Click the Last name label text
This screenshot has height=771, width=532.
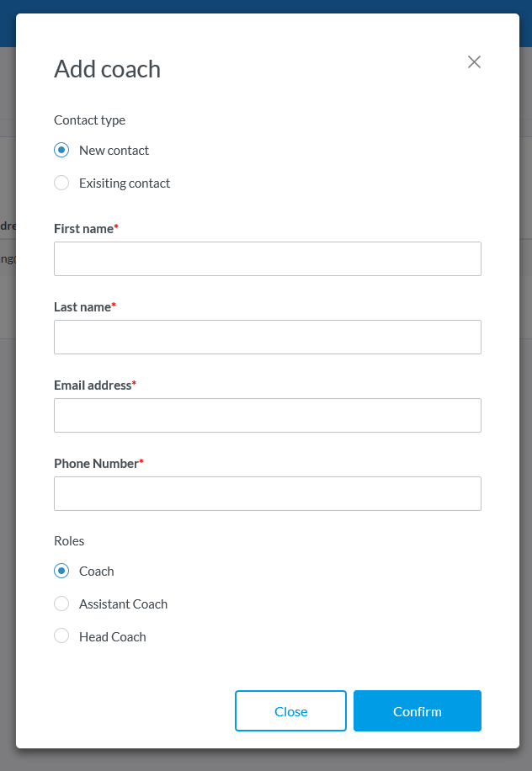[82, 307]
